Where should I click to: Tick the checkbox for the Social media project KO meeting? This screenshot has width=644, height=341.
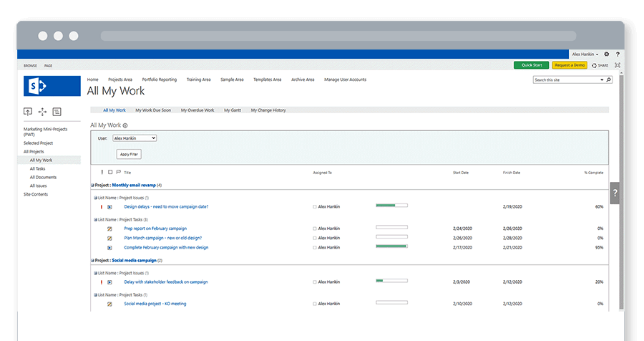coord(314,304)
